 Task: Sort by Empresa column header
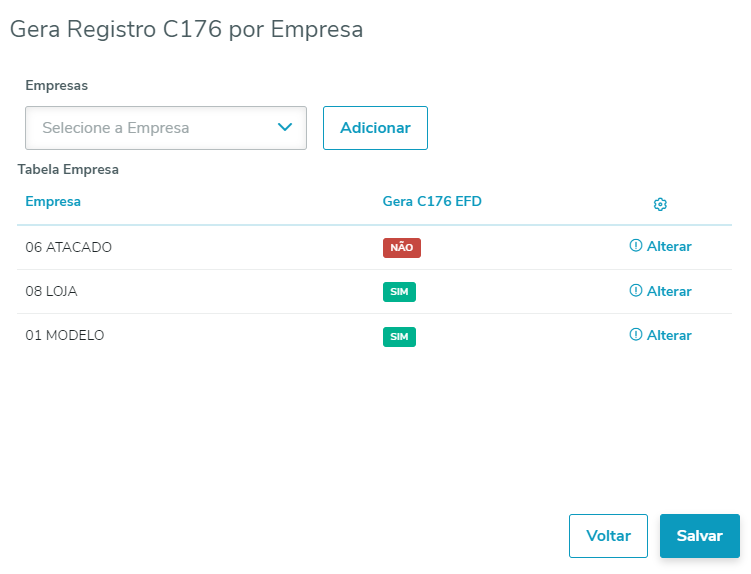coord(53,202)
